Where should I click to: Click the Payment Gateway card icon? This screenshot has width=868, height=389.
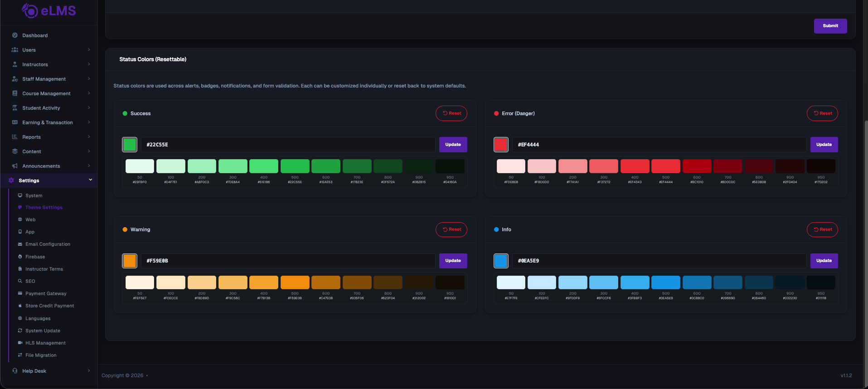point(20,293)
